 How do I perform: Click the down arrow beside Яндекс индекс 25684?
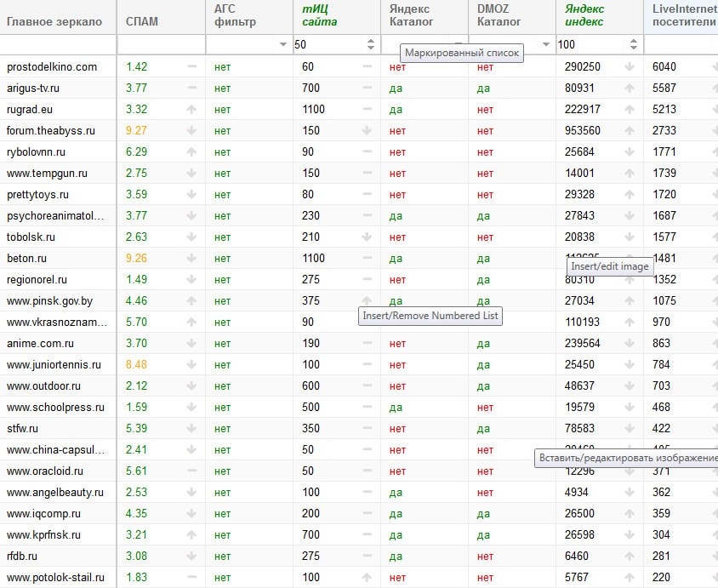630,152
